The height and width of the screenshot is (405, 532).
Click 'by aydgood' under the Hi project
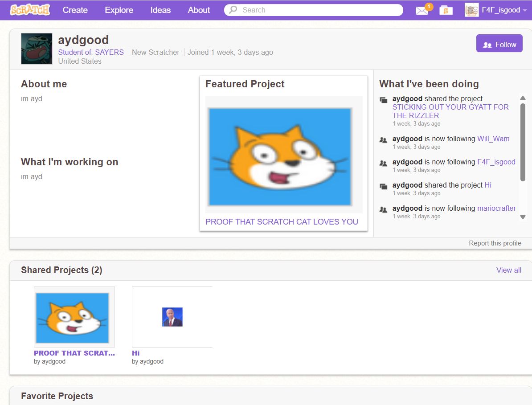(x=147, y=362)
